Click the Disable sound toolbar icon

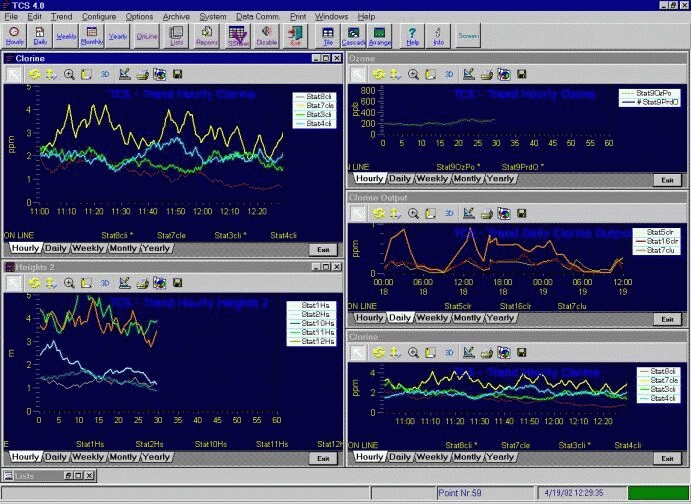point(267,36)
